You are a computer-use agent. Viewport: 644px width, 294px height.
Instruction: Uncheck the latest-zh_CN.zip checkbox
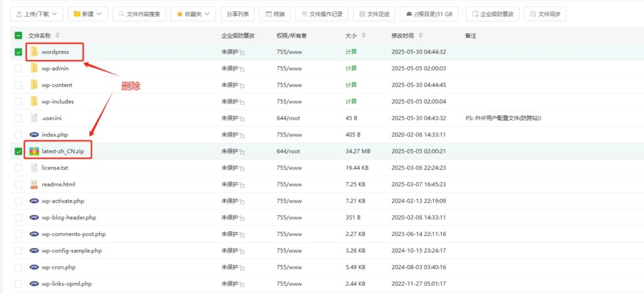tap(18, 151)
